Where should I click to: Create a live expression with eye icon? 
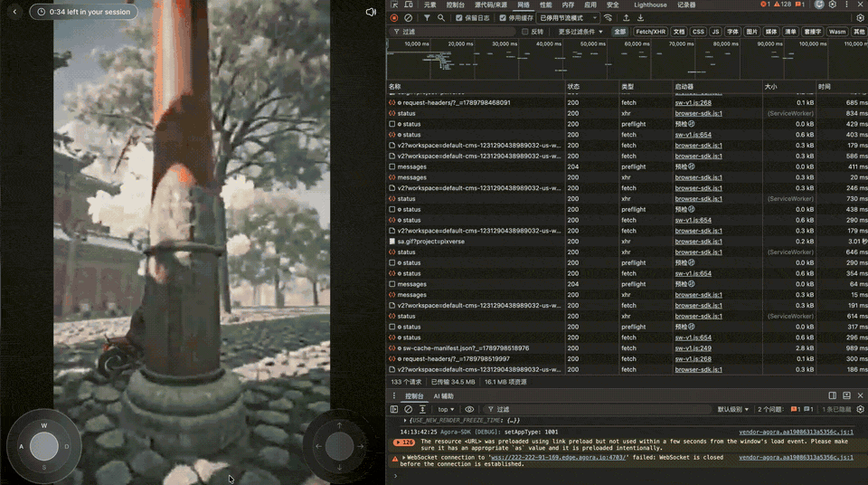[469, 409]
